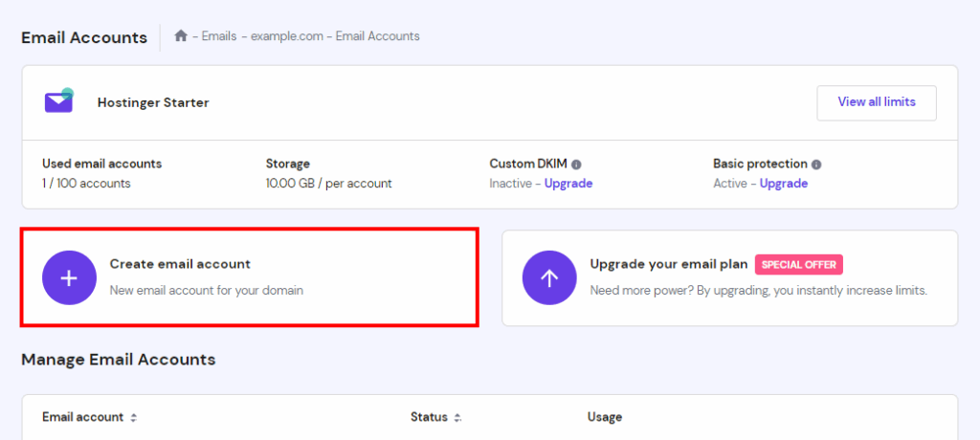This screenshot has height=440, width=980.
Task: Open the Upgrade your email plan heading
Action: 668,264
